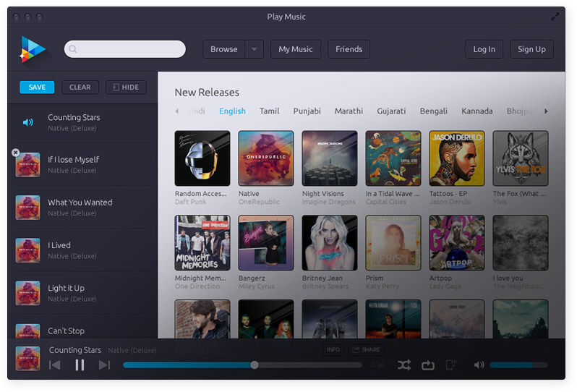This screenshot has height=392, width=577.
Task: Remove If I lose Myself from the queue
Action: click(15, 153)
